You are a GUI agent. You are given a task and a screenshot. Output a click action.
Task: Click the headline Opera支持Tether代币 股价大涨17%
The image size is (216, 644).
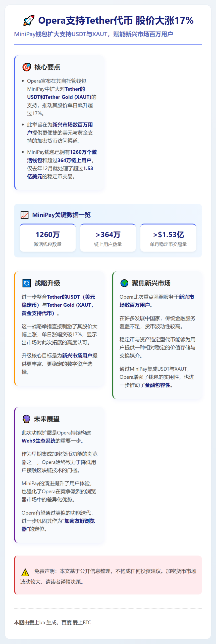116,20
